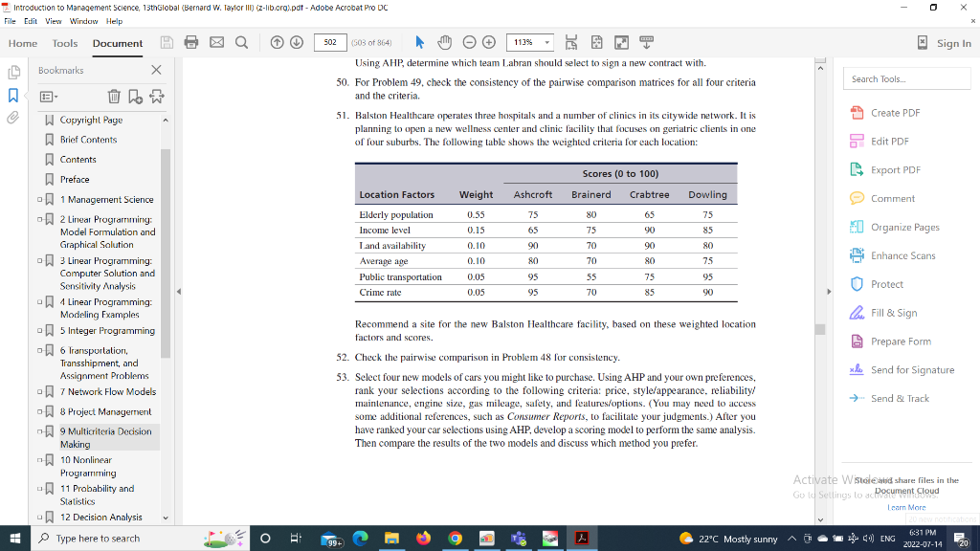The height and width of the screenshot is (551, 980).
Task: Switch to the Tools tab
Action: pos(63,43)
